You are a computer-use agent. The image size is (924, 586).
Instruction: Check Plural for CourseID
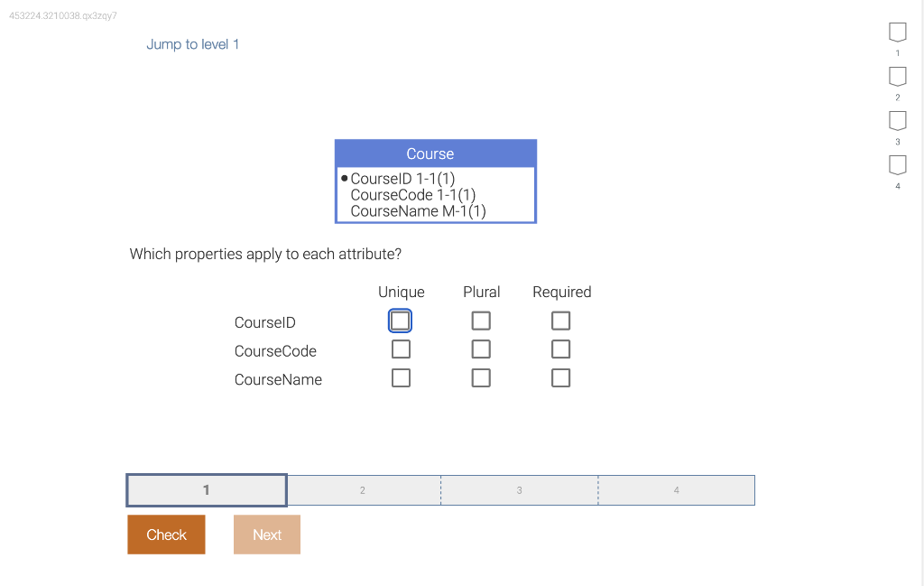tap(481, 321)
